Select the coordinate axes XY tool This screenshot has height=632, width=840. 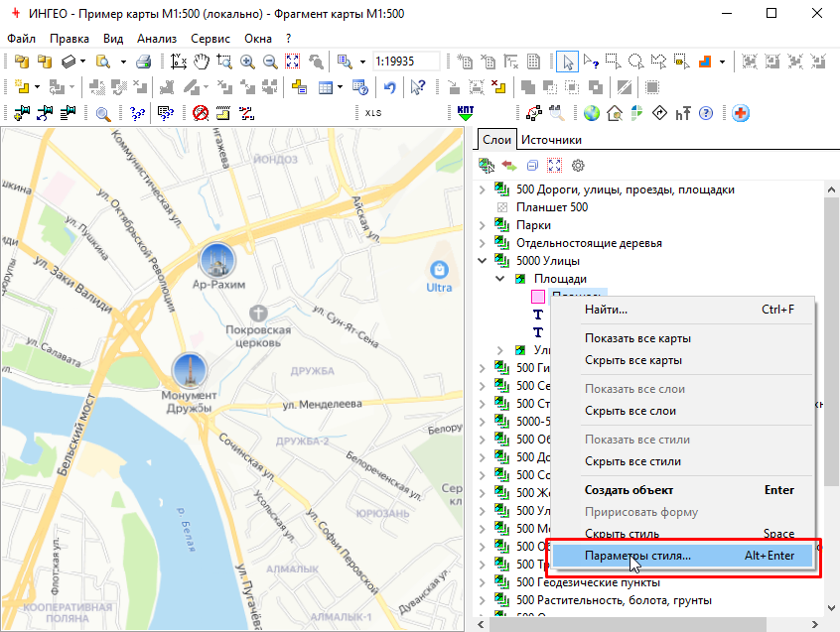coord(178,62)
